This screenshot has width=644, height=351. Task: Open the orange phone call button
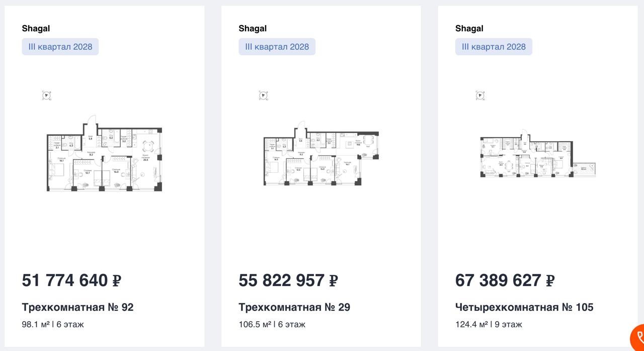[638, 337]
